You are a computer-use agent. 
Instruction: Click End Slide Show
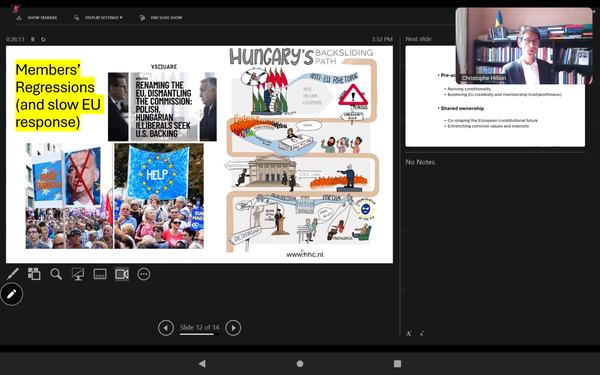(161, 18)
